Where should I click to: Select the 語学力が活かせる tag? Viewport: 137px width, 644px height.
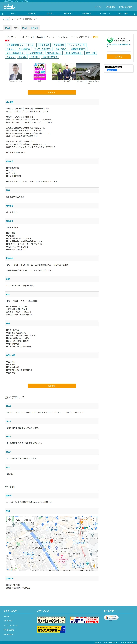point(50,57)
